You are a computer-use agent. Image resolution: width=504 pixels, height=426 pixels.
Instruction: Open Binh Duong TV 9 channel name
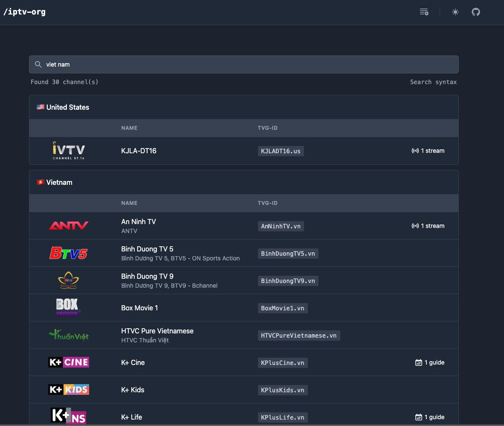click(147, 276)
